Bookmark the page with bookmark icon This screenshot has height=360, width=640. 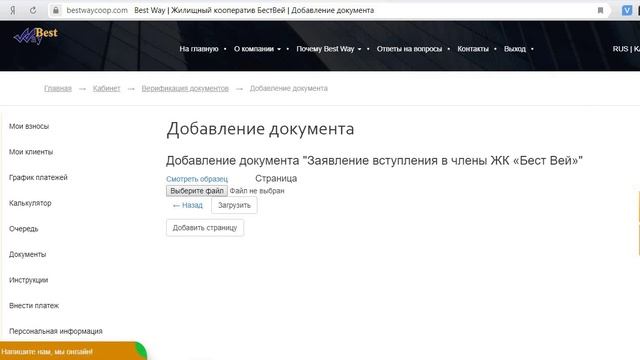coord(600,11)
